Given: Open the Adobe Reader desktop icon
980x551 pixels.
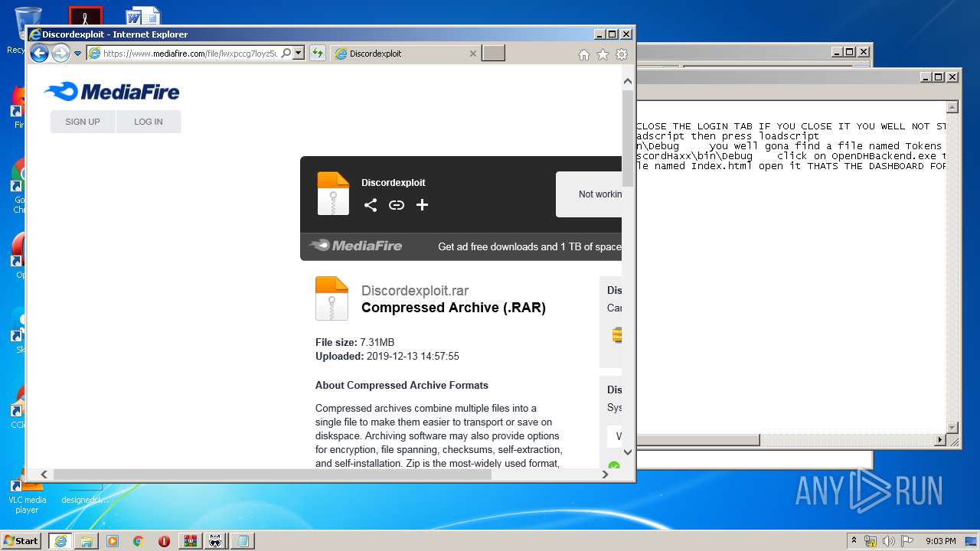Looking at the screenshot, I should [85, 17].
